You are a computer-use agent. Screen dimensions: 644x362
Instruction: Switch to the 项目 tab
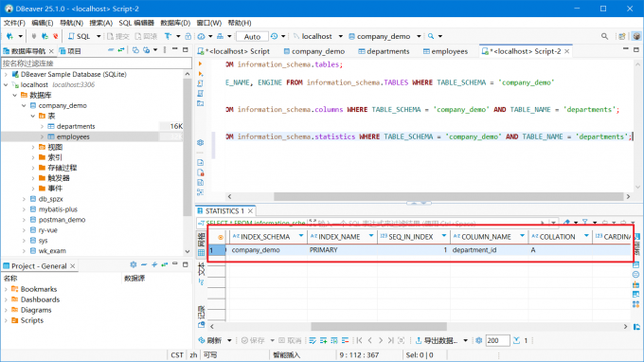70,51
